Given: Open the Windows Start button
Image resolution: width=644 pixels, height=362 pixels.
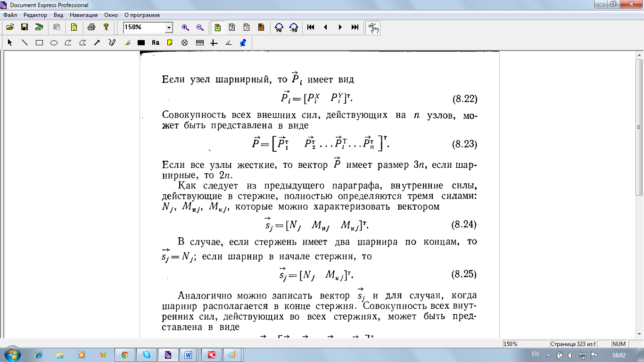Looking at the screenshot, I should (x=12, y=354).
